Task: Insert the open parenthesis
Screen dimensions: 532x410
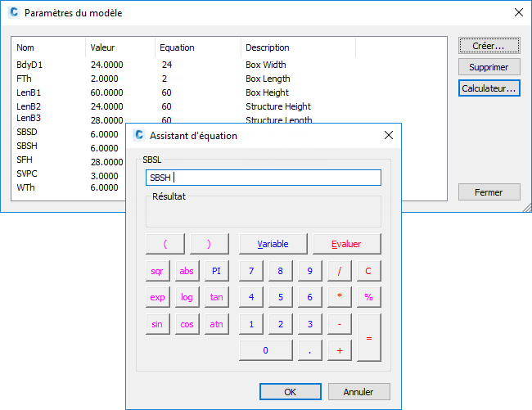Action: (x=165, y=244)
